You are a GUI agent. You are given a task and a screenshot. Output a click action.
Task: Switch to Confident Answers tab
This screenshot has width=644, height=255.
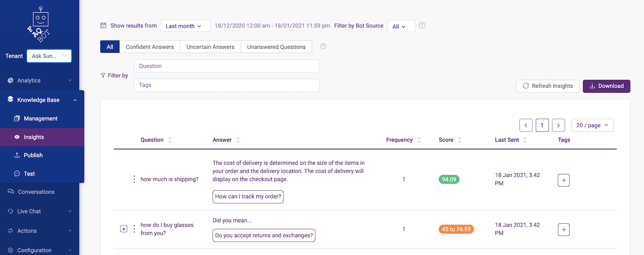coord(150,47)
